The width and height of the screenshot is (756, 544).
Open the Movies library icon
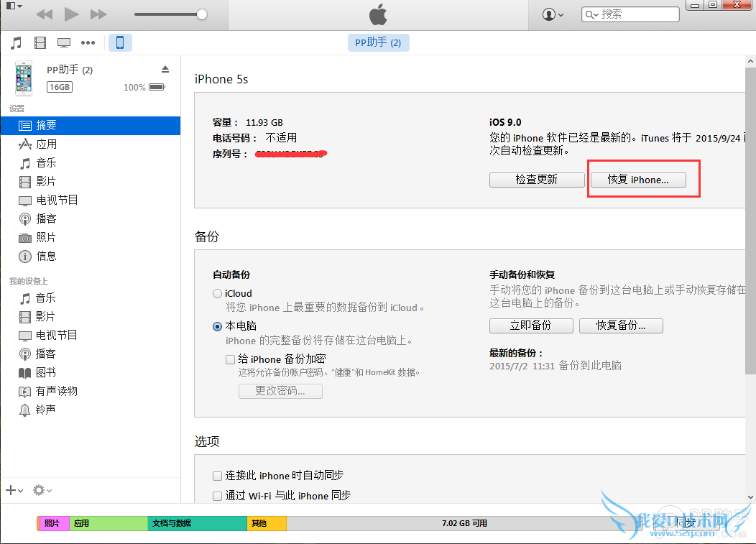coord(40,43)
